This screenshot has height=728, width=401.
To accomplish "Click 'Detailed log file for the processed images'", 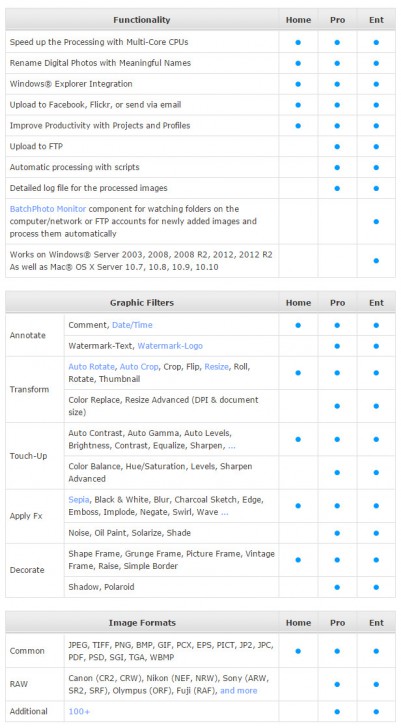I will (89, 188).
